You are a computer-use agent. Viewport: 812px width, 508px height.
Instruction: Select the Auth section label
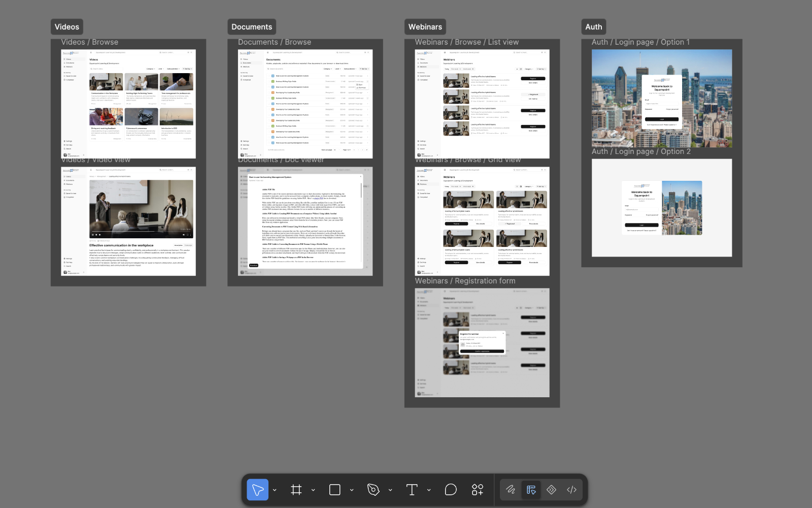(x=594, y=27)
